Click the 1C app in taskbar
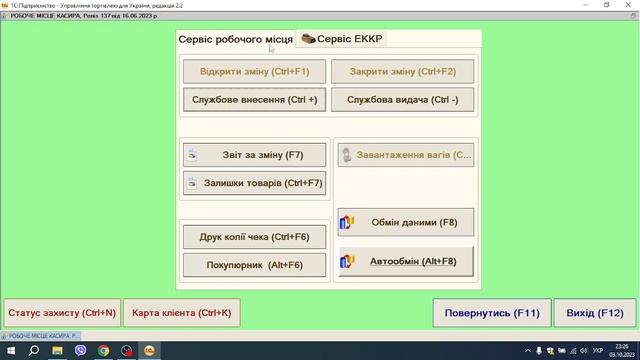The image size is (640, 360). 149,351
